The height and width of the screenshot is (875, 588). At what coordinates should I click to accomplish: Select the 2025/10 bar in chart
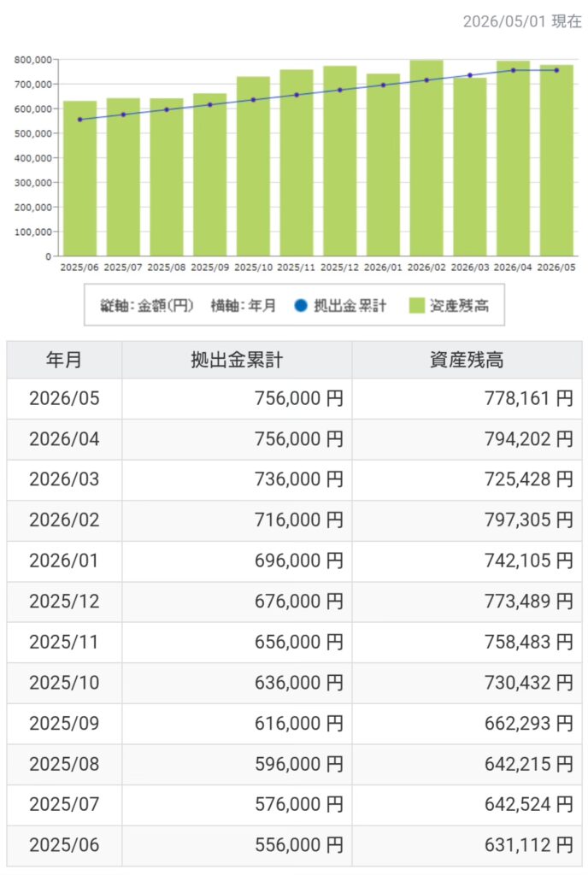click(x=253, y=167)
